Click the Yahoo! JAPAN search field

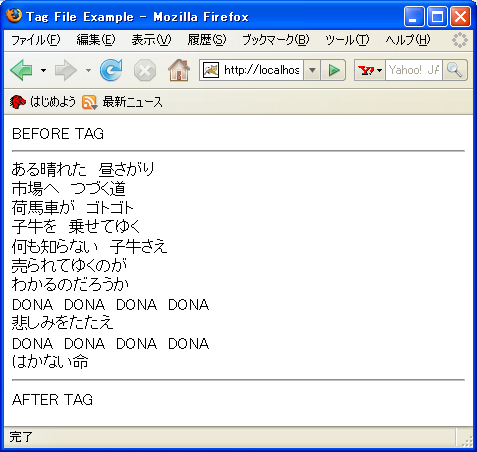[414, 70]
